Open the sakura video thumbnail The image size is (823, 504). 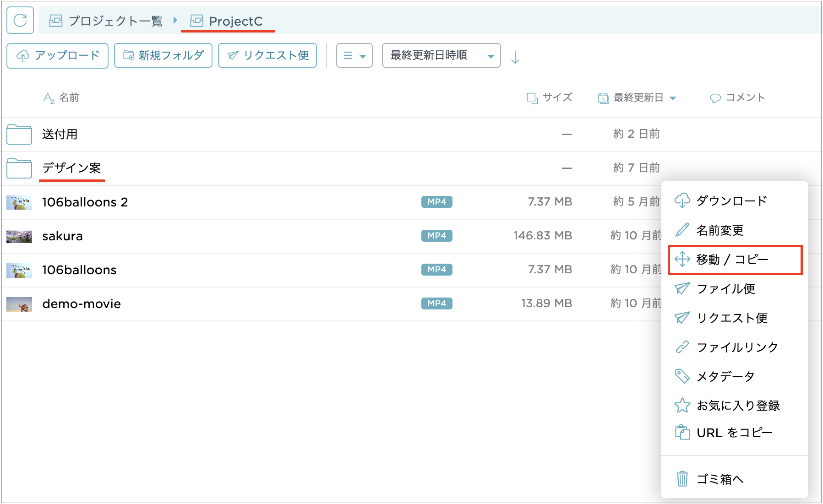(19, 236)
